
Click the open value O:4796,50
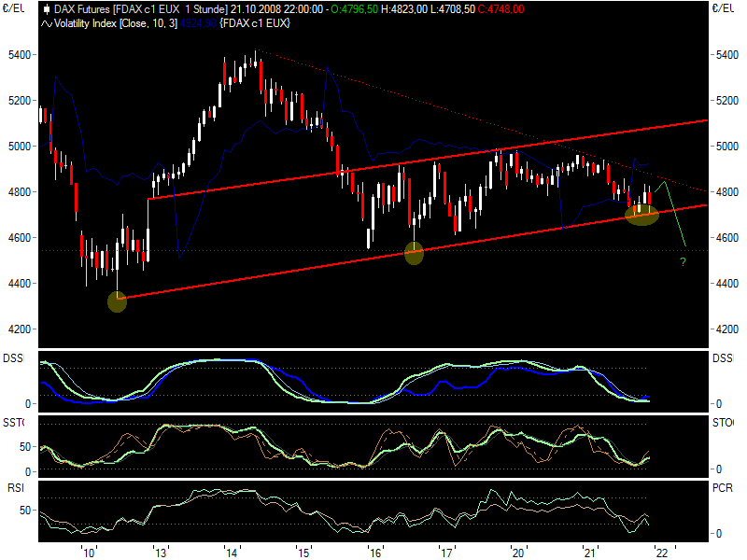pos(354,9)
